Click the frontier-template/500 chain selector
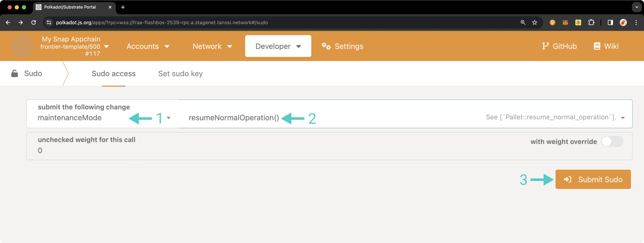The width and height of the screenshot is (644, 243). 73,46
